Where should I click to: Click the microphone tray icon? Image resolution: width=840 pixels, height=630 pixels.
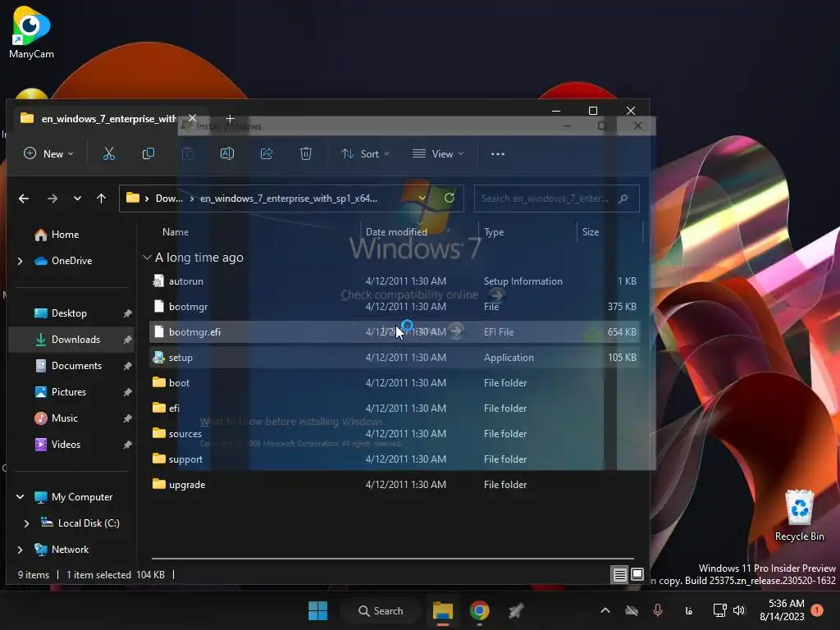658,610
